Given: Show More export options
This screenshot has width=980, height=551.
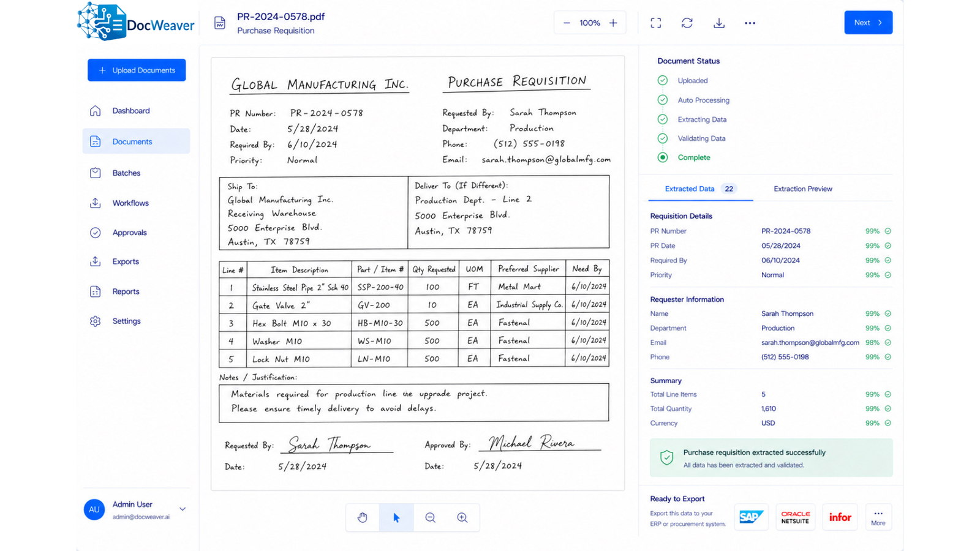Looking at the screenshot, I should [x=878, y=517].
